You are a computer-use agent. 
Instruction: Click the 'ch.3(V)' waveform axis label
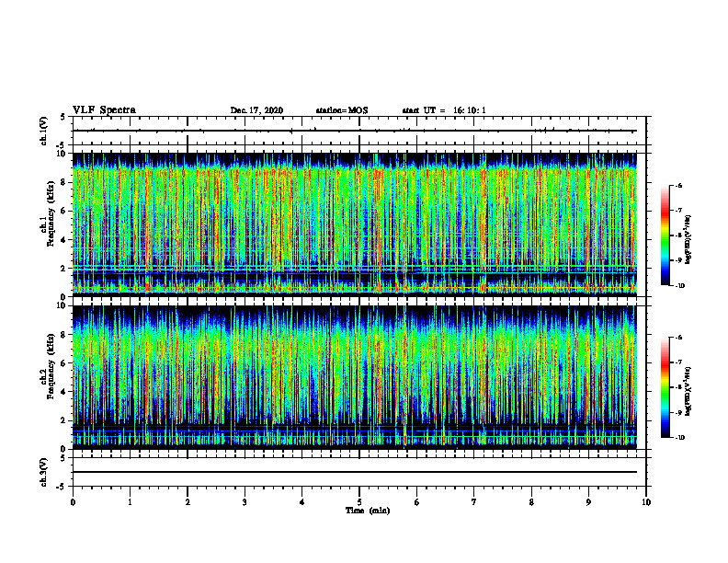tap(43, 472)
